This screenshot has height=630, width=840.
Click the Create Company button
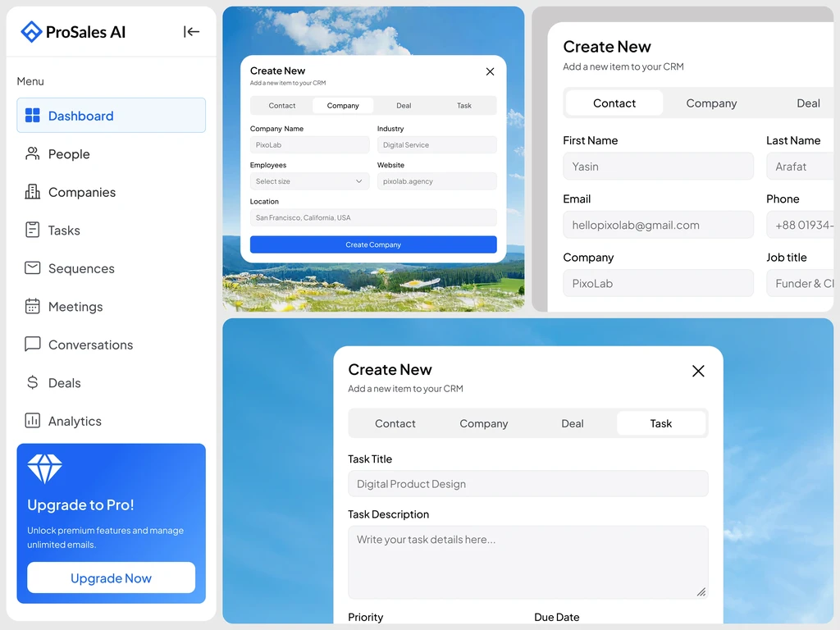pyautogui.click(x=373, y=244)
